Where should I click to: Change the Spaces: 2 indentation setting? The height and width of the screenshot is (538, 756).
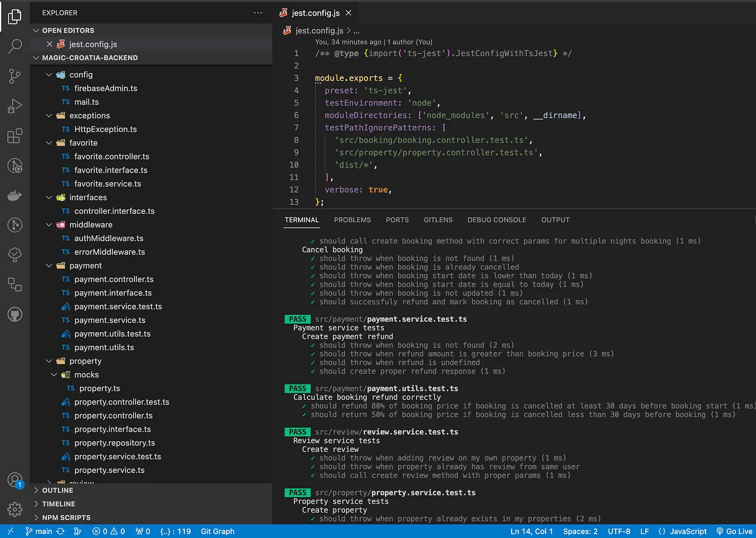580,531
